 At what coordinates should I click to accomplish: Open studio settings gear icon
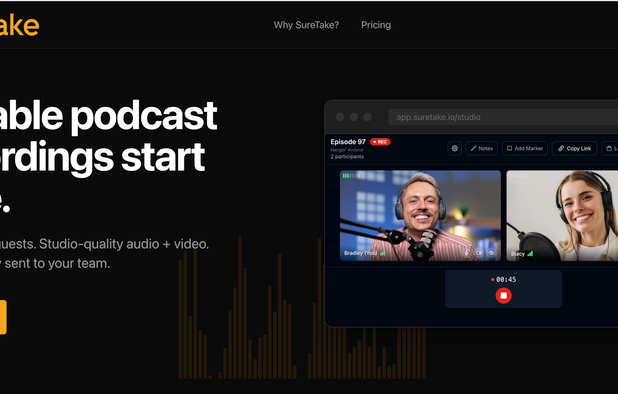[454, 149]
